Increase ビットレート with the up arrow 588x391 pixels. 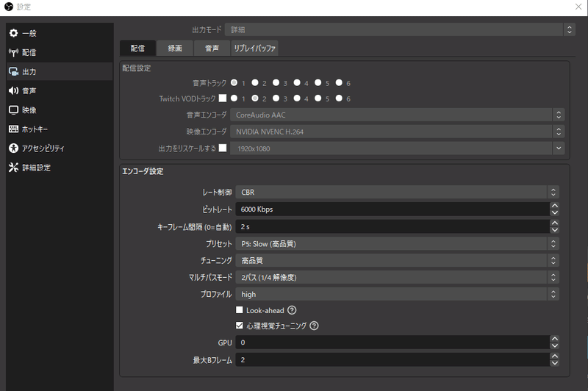click(555, 206)
